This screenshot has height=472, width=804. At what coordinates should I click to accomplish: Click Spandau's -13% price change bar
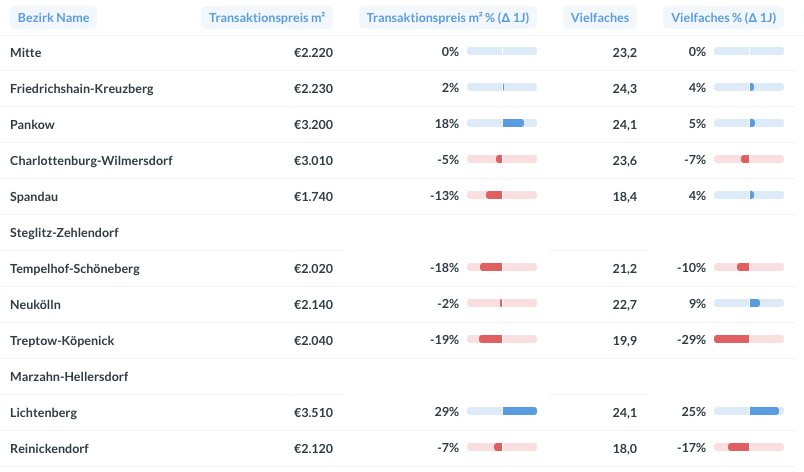(502, 196)
